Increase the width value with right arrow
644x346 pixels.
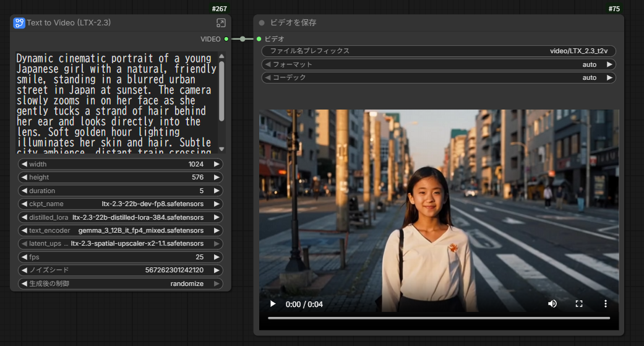(x=217, y=164)
